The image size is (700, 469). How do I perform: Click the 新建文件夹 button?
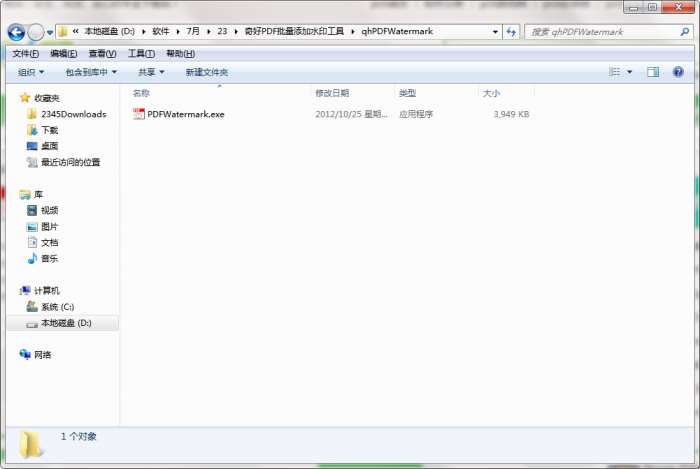click(207, 72)
